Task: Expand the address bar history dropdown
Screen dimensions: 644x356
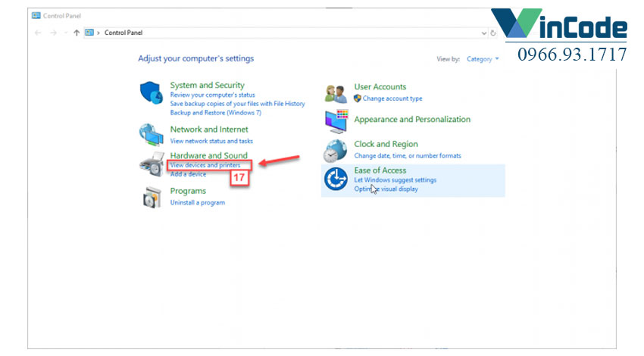Action: click(484, 33)
